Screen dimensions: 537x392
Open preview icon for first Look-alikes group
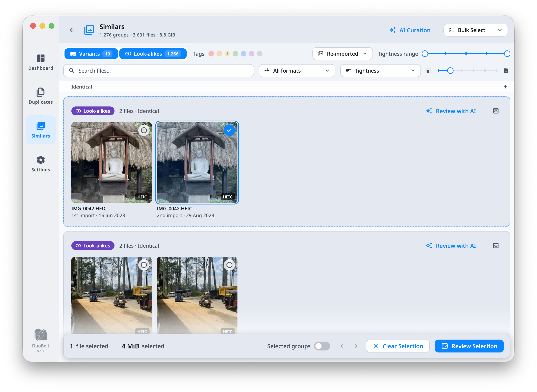coord(496,111)
